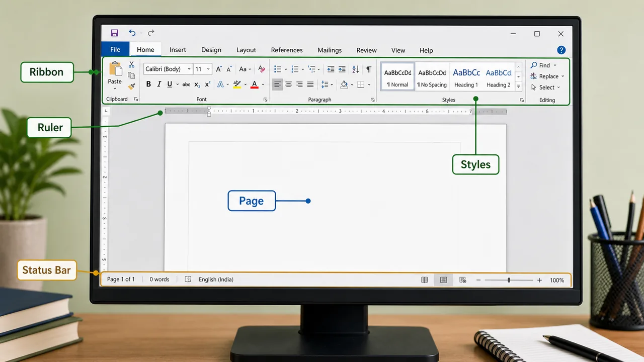The image size is (644, 362).
Task: Click the proofing book icon in status bar
Action: [x=188, y=280]
